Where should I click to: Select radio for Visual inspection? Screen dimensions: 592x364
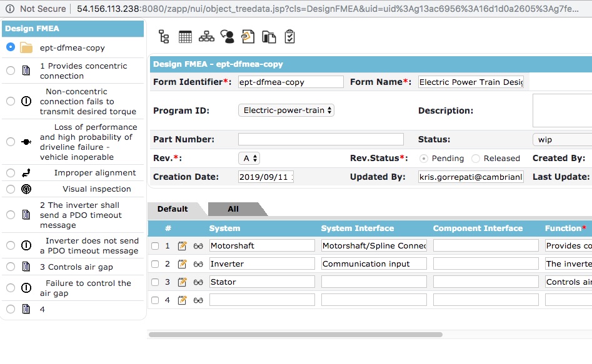tap(11, 189)
